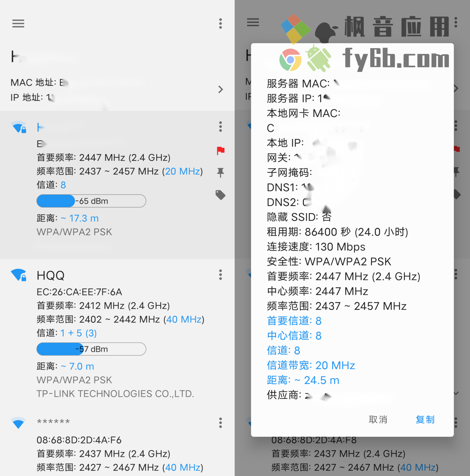Tap 取消 to dismiss the dialog
This screenshot has height=476, width=470.
378,420
